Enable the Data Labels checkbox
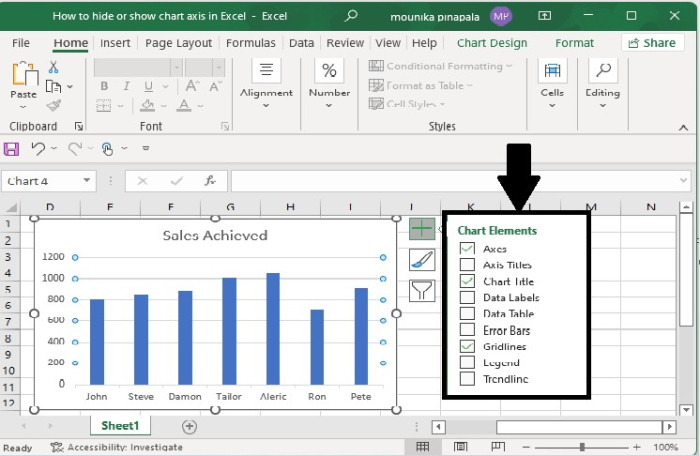The width and height of the screenshot is (700, 456). tap(467, 298)
